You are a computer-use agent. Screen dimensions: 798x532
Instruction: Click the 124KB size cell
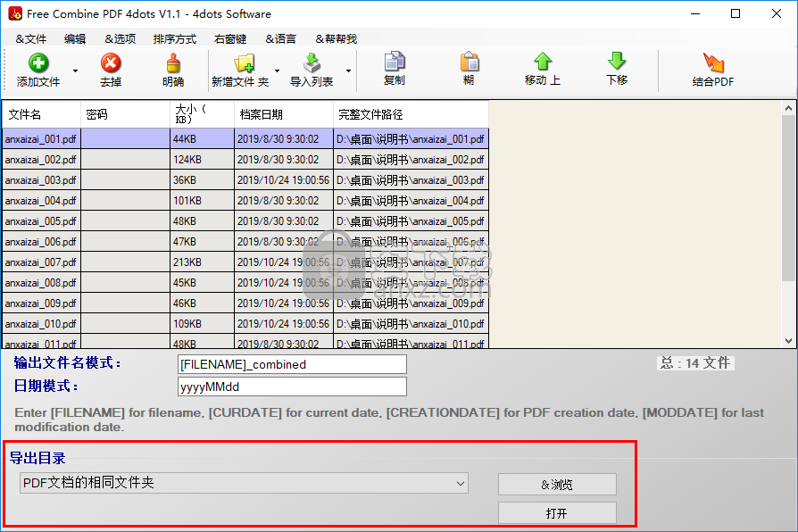click(x=202, y=160)
